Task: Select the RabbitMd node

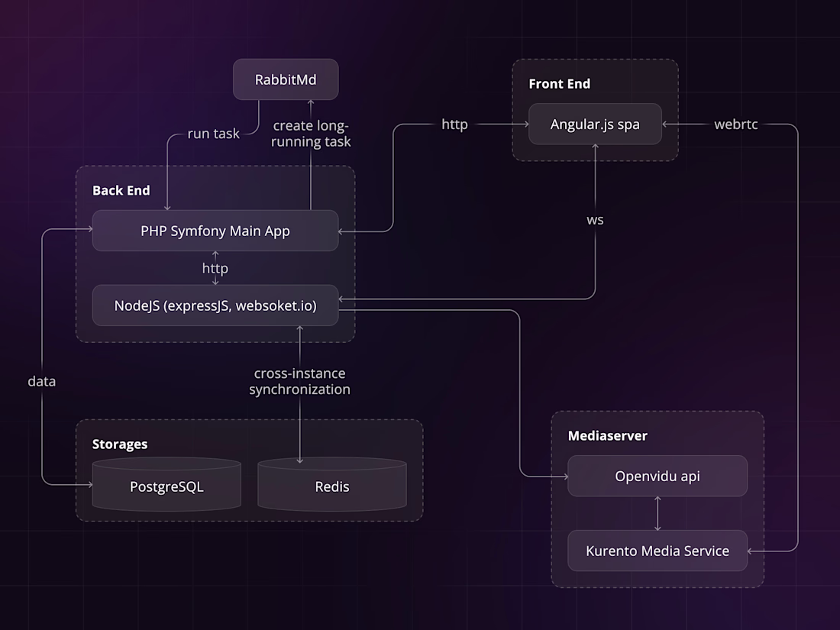Action: [x=286, y=79]
